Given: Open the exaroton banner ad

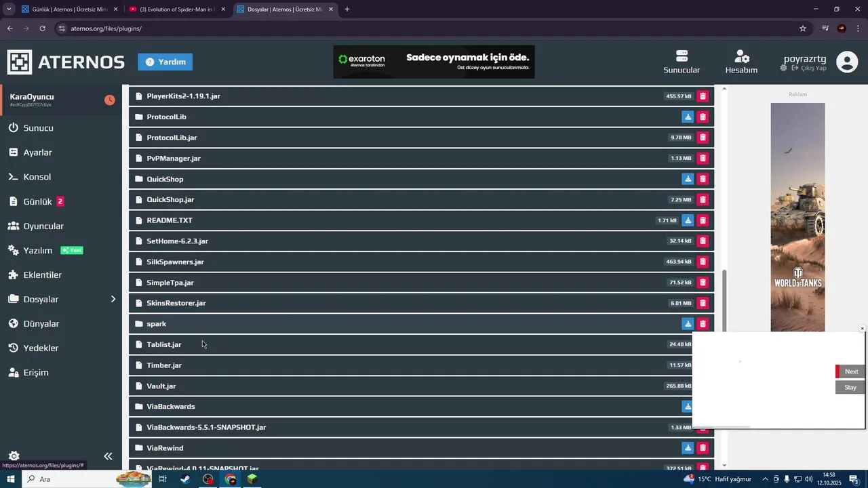Looking at the screenshot, I should [x=434, y=62].
